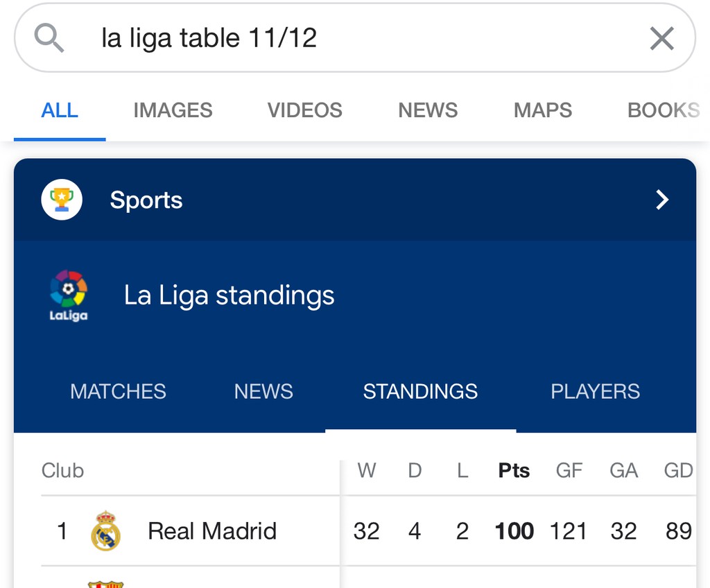The height and width of the screenshot is (588, 710).
Task: Select the Standings tab
Action: (x=420, y=391)
